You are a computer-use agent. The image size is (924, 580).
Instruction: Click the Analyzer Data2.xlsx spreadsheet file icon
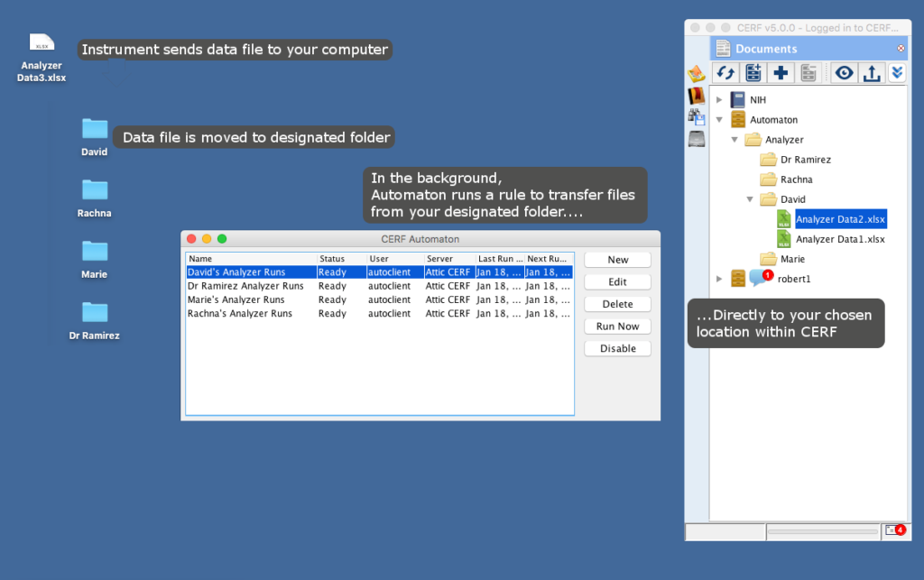pos(784,219)
